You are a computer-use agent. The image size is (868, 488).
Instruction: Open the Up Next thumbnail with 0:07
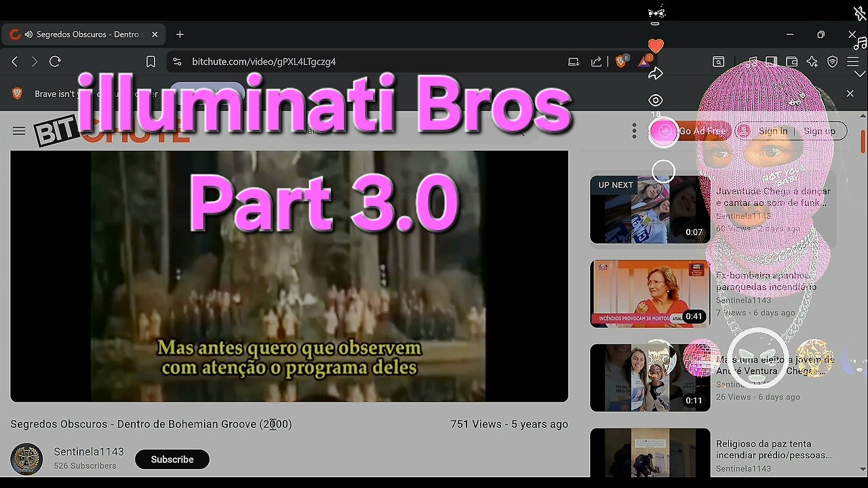point(650,209)
